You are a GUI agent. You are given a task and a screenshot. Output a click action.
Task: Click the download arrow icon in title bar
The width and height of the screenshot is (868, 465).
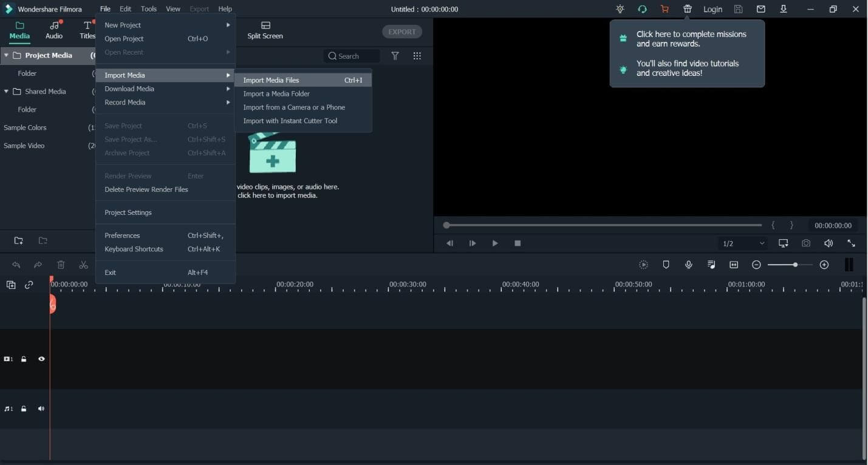point(784,9)
